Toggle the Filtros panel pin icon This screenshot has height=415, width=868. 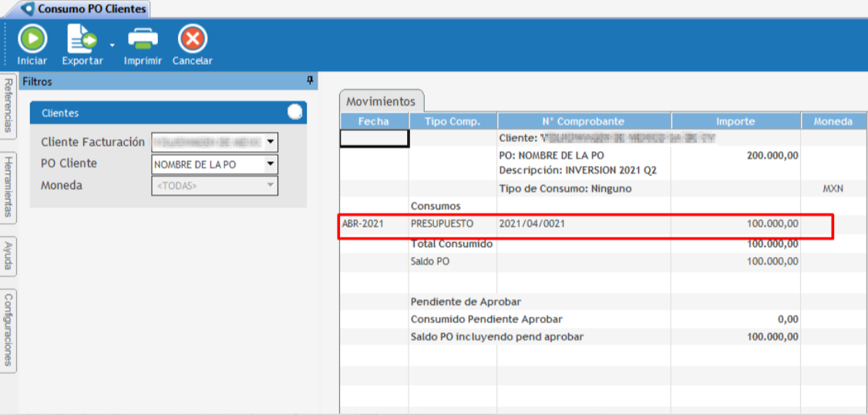click(310, 81)
